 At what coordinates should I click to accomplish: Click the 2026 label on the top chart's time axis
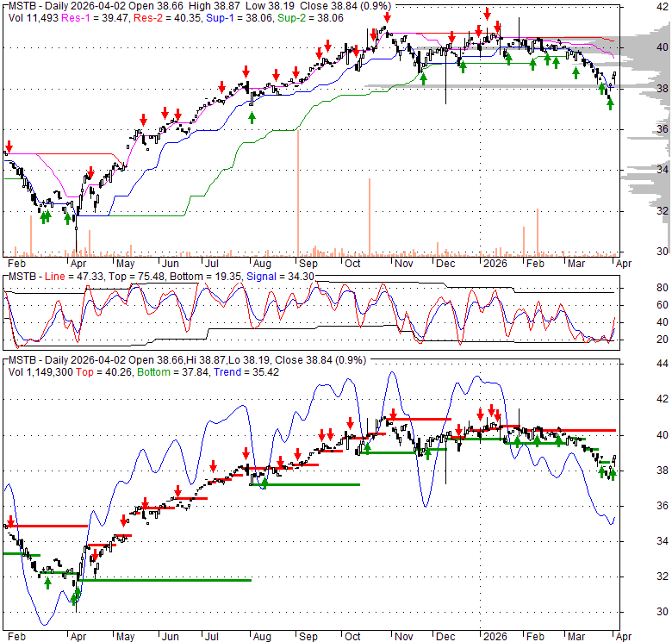tap(495, 263)
